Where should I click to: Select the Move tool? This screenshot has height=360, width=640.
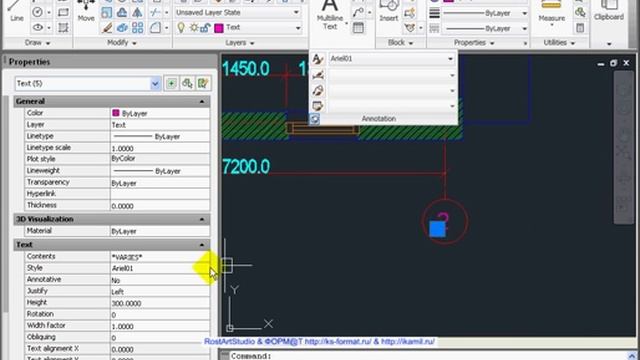[x=86, y=11]
